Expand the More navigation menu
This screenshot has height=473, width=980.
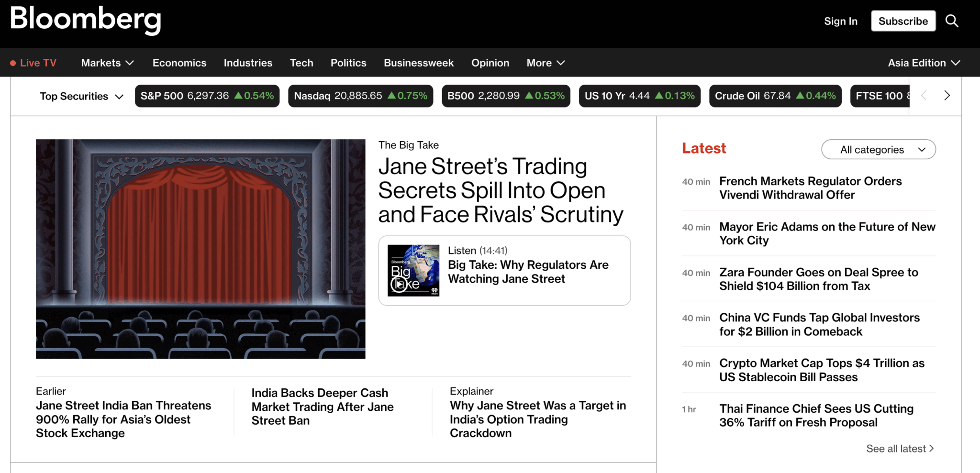(x=546, y=63)
